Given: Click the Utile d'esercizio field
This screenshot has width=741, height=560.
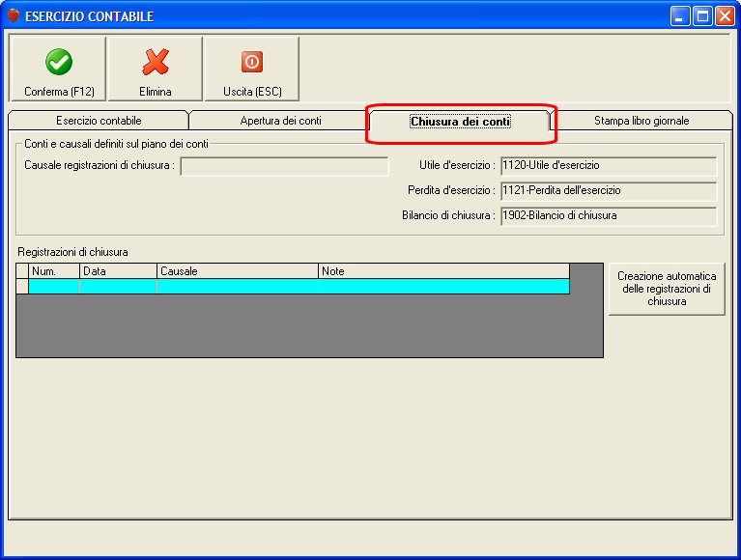Looking at the screenshot, I should point(609,166).
